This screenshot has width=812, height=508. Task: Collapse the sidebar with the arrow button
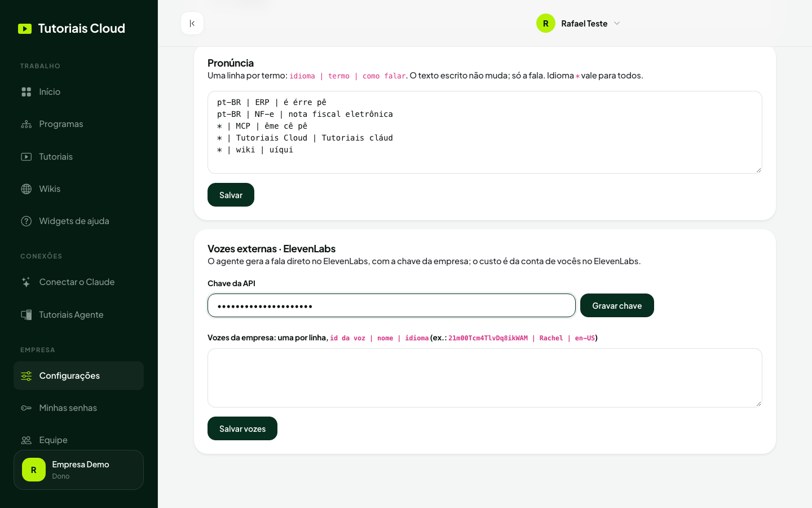(x=192, y=23)
